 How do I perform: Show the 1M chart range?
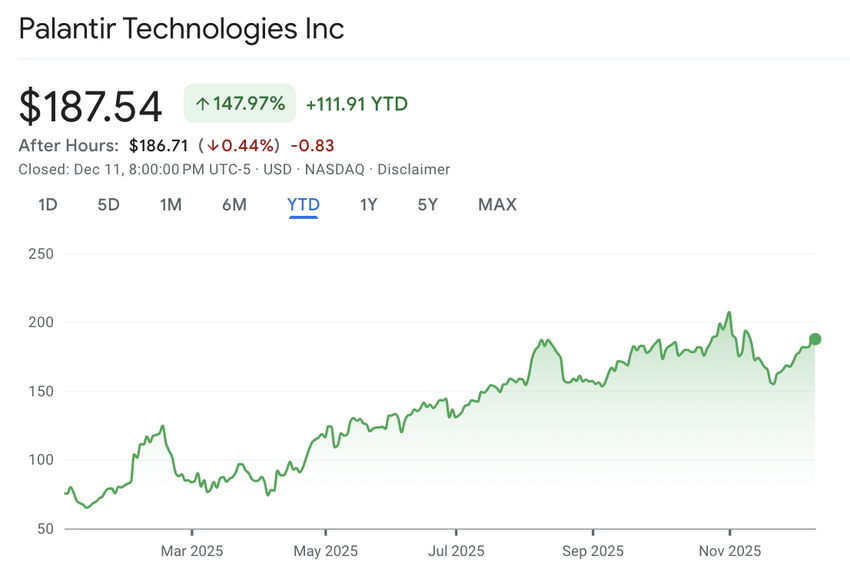[x=170, y=205]
